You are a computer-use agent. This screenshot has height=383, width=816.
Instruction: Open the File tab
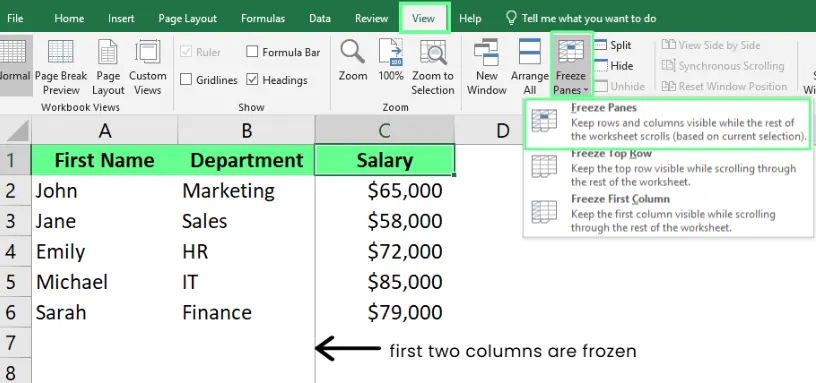click(x=15, y=18)
